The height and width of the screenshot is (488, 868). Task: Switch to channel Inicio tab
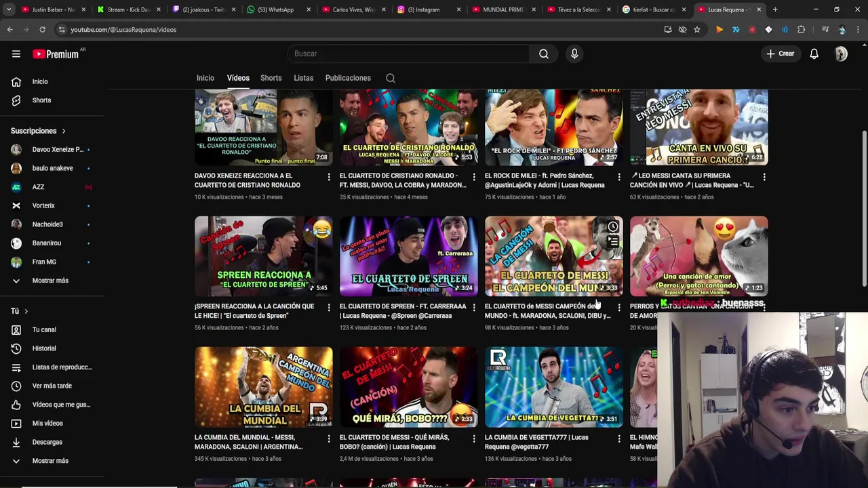point(205,78)
